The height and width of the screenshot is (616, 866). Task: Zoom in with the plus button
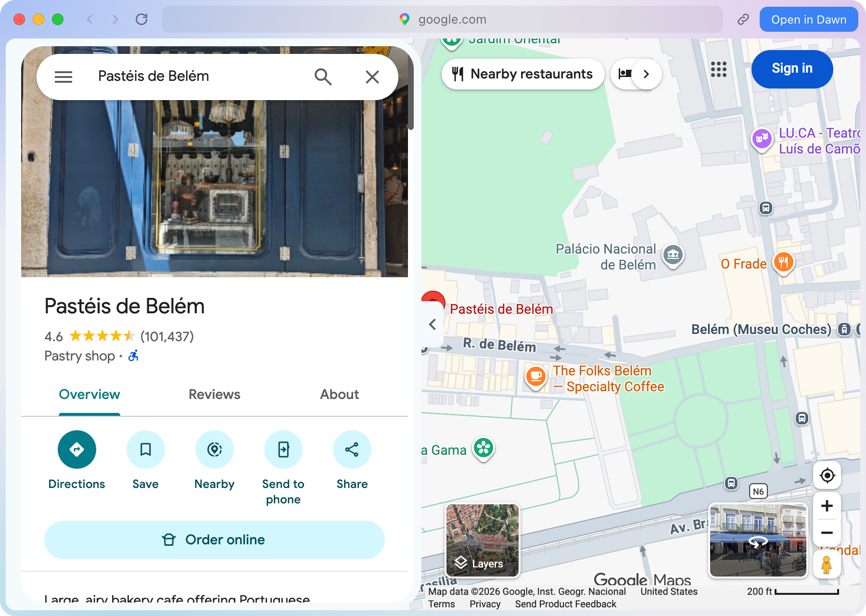827,506
